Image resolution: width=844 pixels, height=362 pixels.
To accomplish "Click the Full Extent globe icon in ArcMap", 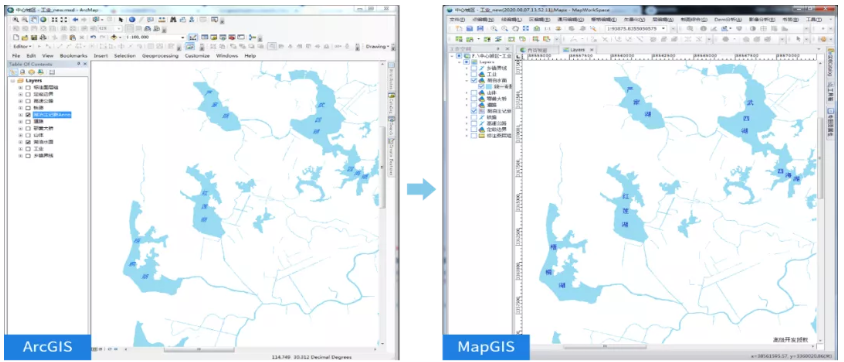I will click(x=43, y=19).
